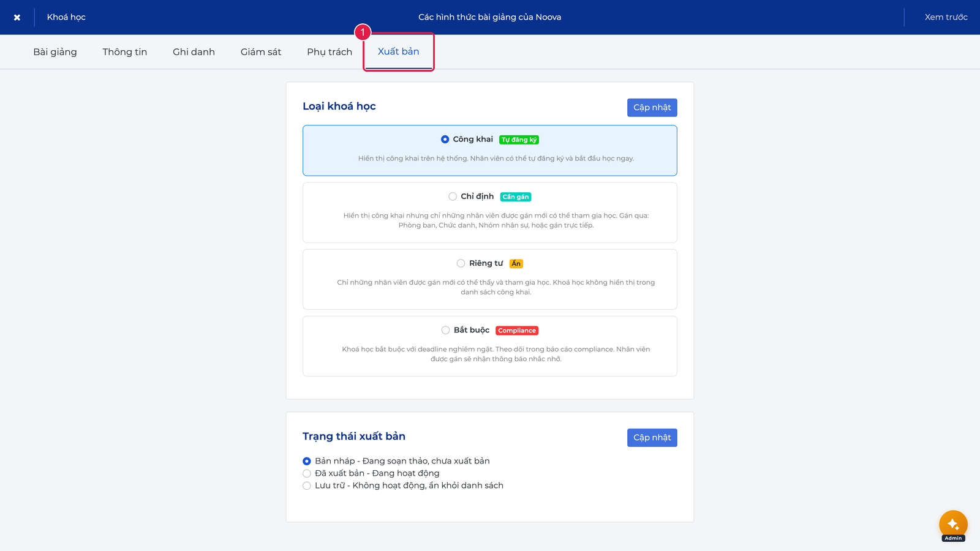Select the Chỉ định radio button
Viewport: 980px width, 551px height.
453,197
